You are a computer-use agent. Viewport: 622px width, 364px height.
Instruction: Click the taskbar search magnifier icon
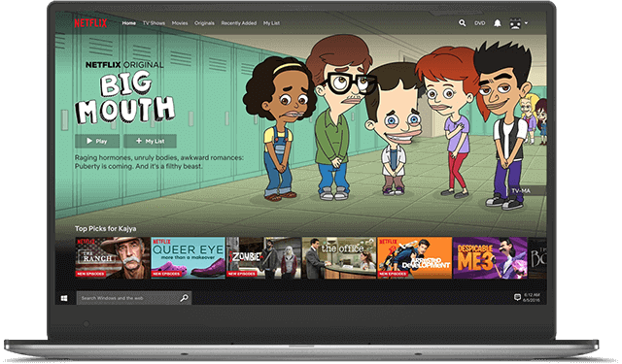184,298
